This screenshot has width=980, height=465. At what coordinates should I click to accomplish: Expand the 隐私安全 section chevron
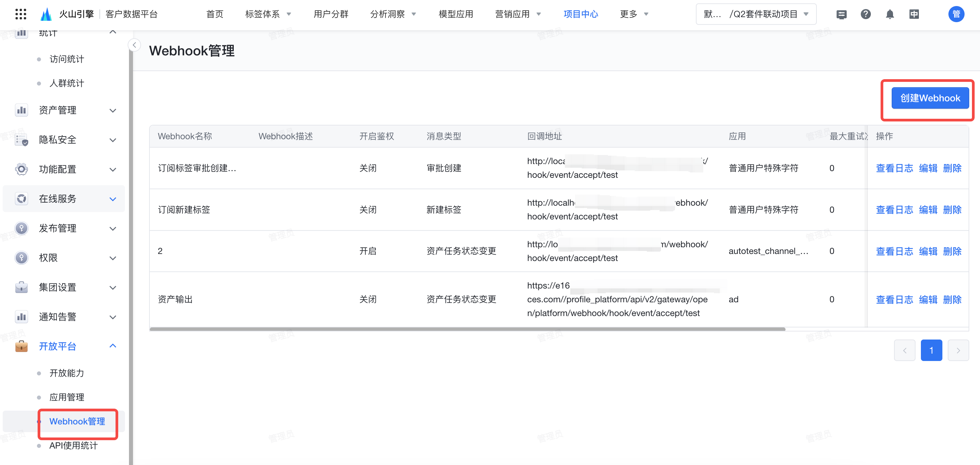click(113, 140)
